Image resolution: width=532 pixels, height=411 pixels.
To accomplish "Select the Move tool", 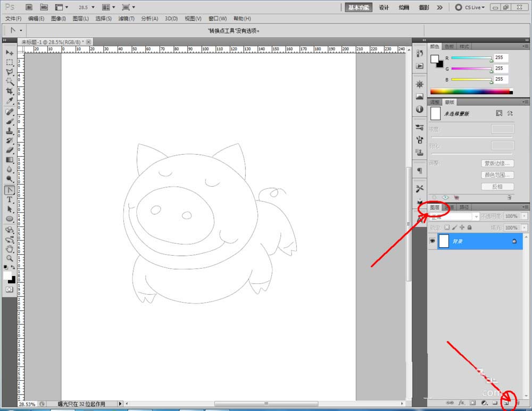I will (10, 53).
